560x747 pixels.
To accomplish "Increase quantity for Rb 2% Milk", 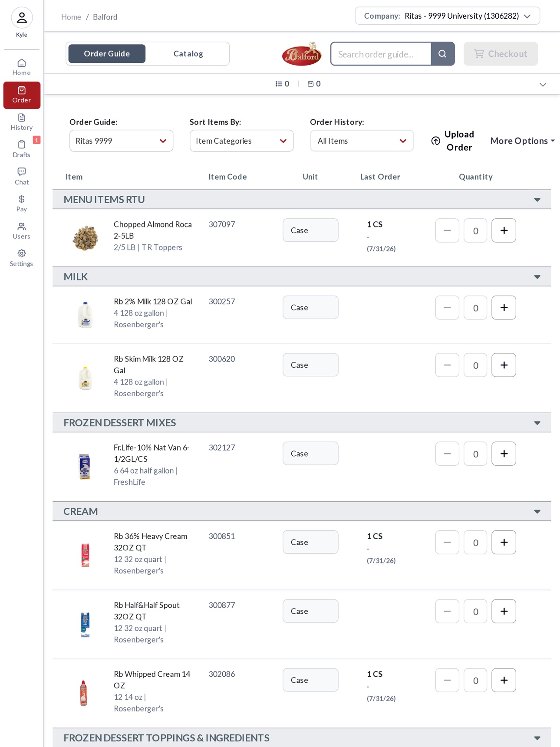I will coord(504,308).
